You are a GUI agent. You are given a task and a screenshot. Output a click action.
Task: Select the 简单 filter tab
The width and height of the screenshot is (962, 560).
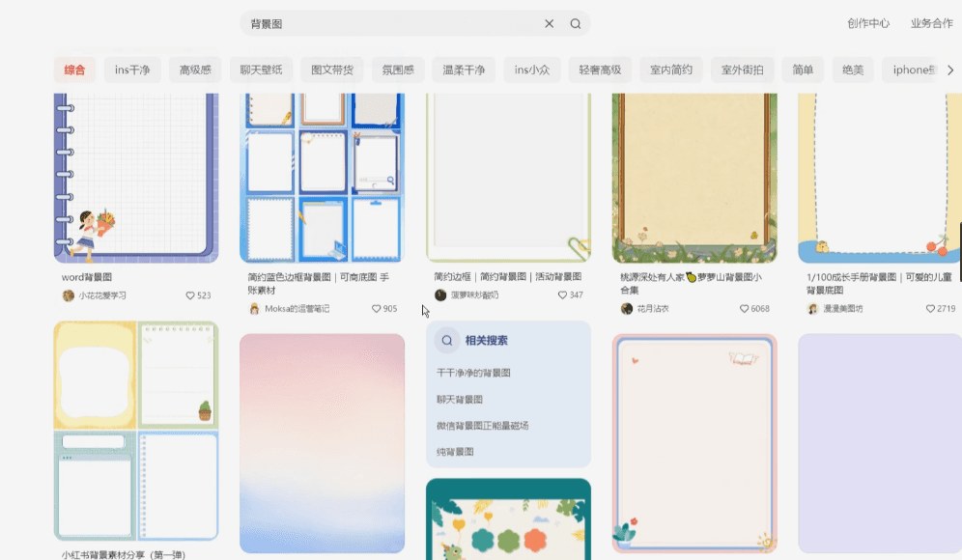click(803, 70)
